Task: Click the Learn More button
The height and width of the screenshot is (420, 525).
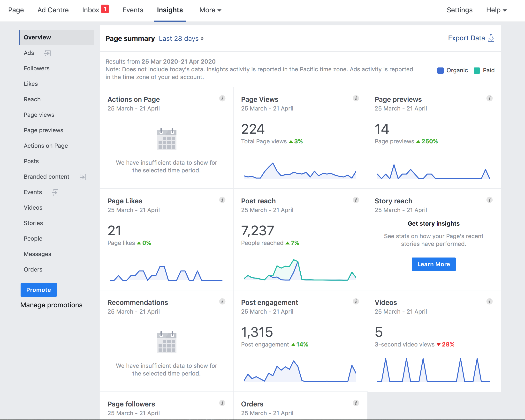Action: [x=434, y=264]
